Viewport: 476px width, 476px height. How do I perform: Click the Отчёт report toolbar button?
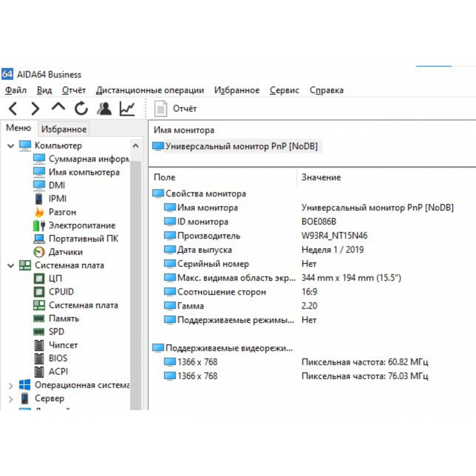click(176, 109)
